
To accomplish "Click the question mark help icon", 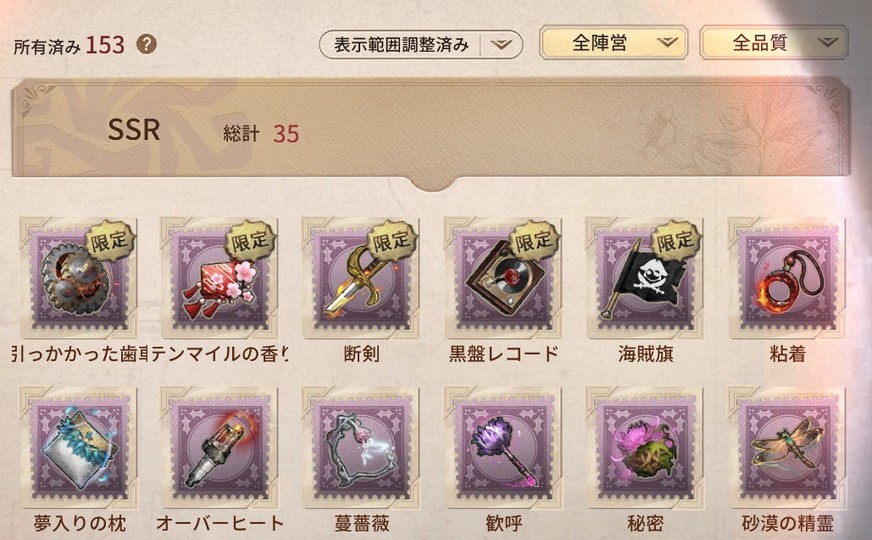I will click(146, 44).
